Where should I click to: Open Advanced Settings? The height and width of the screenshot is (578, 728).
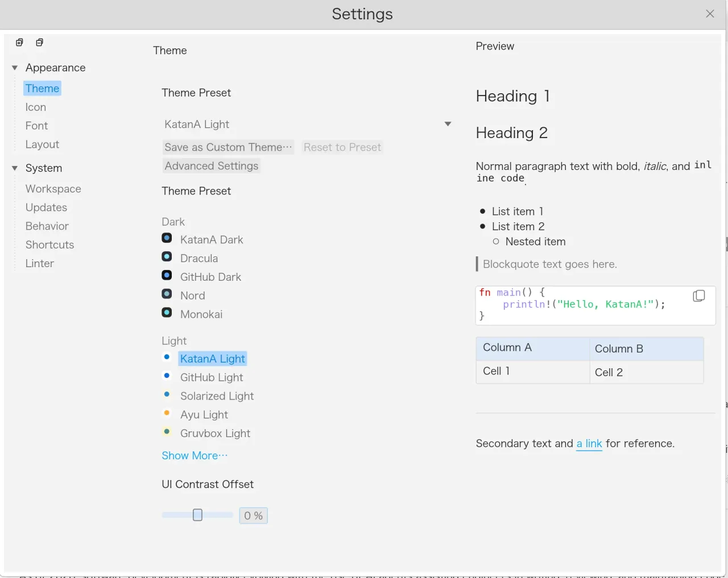click(x=211, y=166)
